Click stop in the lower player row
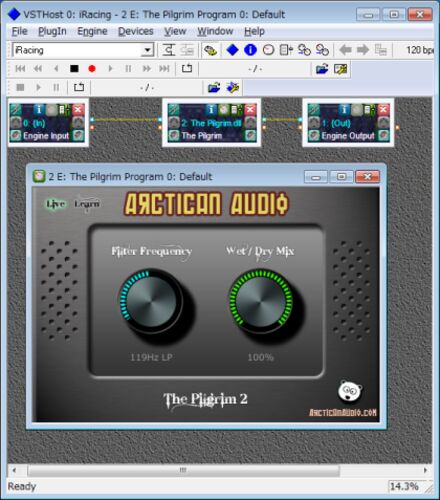This screenshot has width=440, height=500. [x=20, y=87]
